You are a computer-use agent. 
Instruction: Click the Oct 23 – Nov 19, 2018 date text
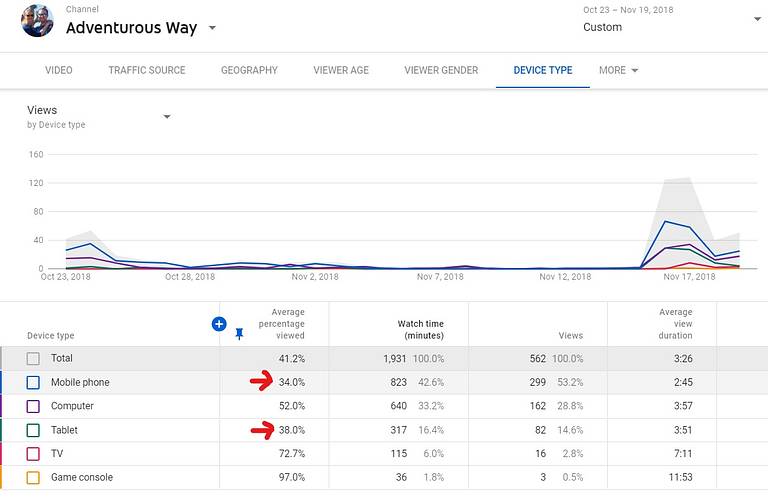628,10
